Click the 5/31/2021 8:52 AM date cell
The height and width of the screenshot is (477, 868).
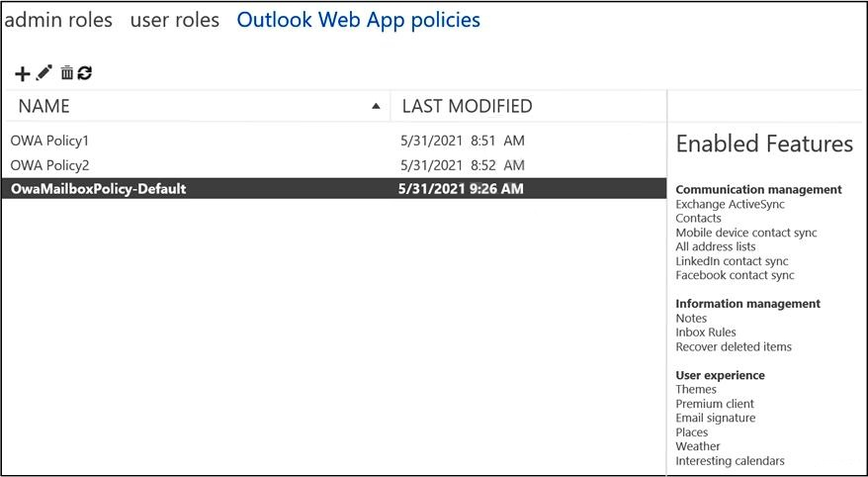click(463, 165)
